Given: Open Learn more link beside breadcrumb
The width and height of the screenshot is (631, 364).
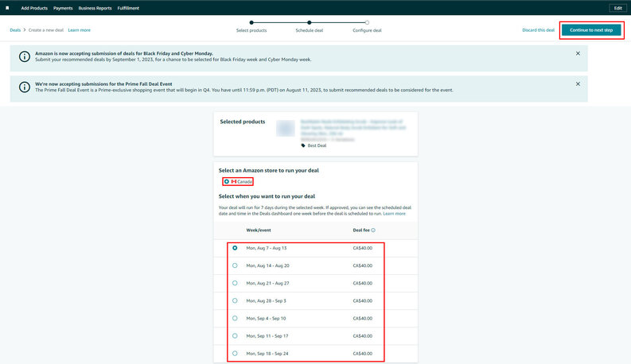Looking at the screenshot, I should click(80, 30).
